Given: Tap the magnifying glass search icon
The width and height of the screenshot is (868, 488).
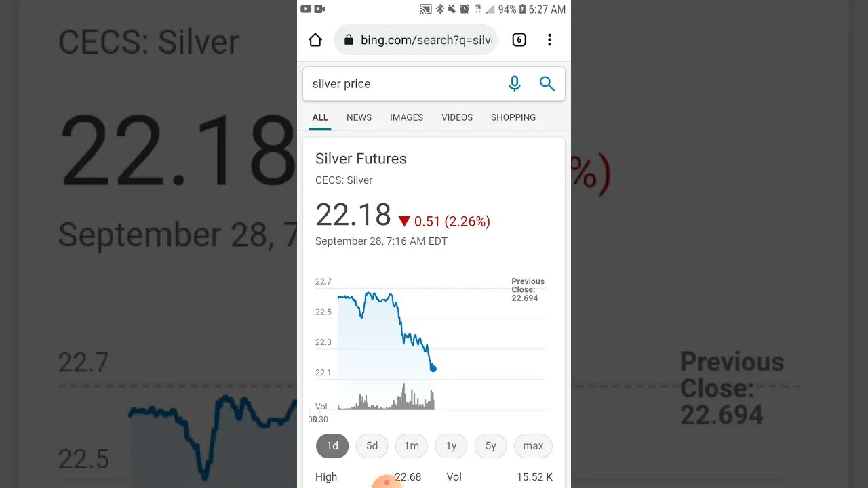Looking at the screenshot, I should pyautogui.click(x=547, y=84).
